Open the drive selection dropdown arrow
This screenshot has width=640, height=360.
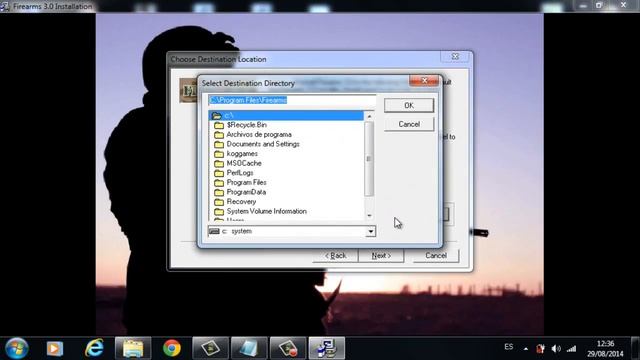coord(370,231)
